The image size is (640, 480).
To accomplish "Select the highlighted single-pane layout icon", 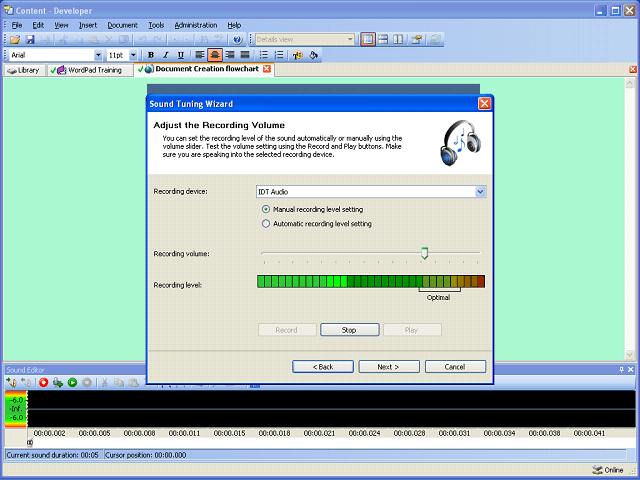I will (368, 40).
